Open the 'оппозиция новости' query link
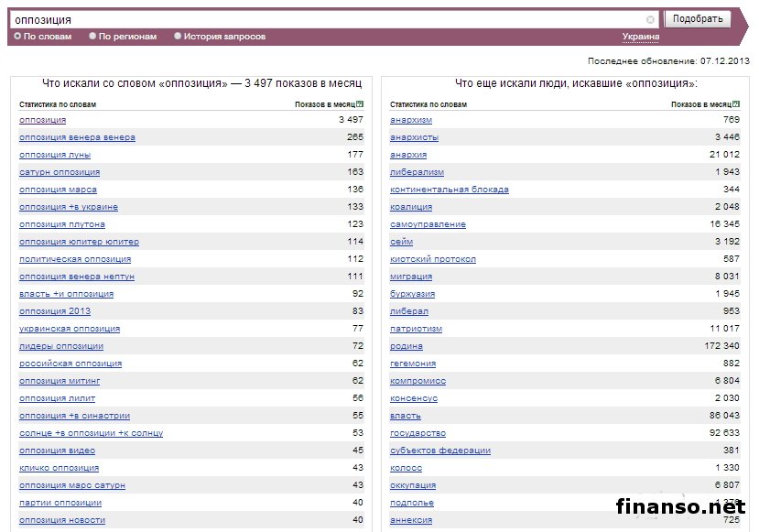Viewport: 759px width, 532px height. point(62,520)
